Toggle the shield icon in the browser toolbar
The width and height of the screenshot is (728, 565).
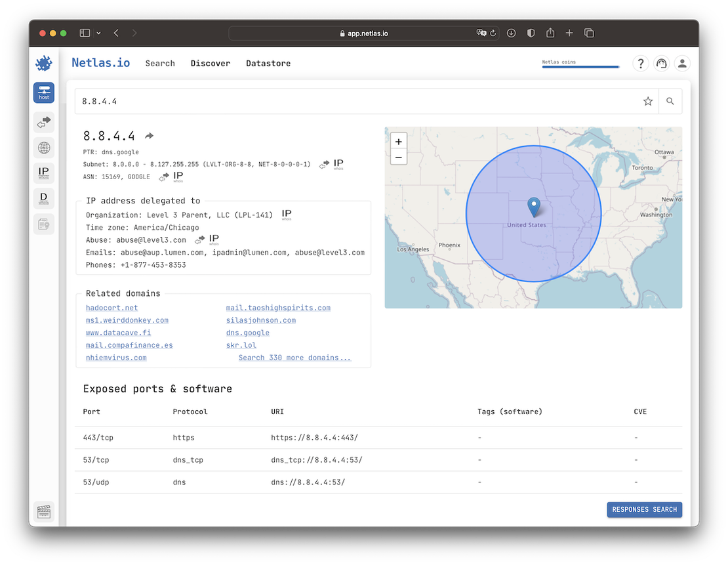click(531, 33)
